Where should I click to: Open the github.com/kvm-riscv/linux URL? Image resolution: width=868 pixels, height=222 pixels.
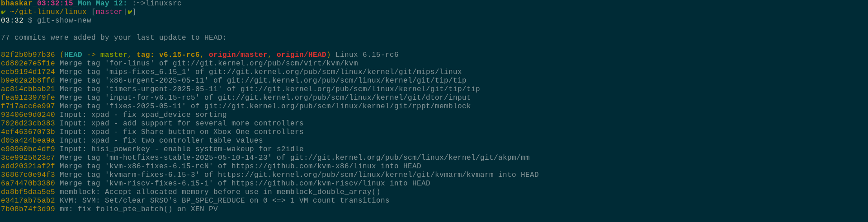click(x=308, y=184)
